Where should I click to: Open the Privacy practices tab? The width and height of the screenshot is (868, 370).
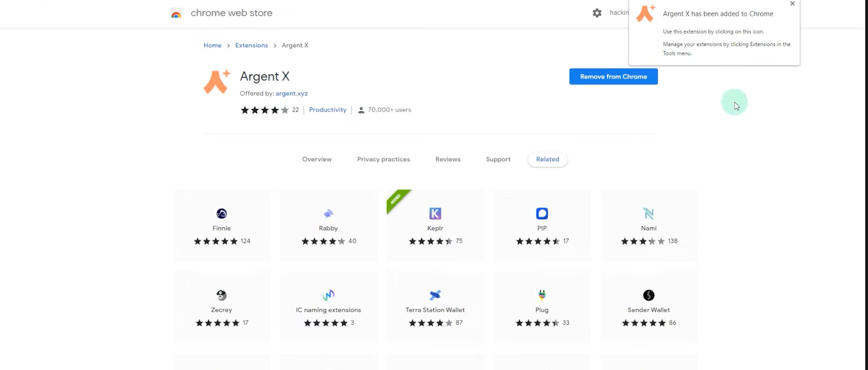click(x=384, y=160)
